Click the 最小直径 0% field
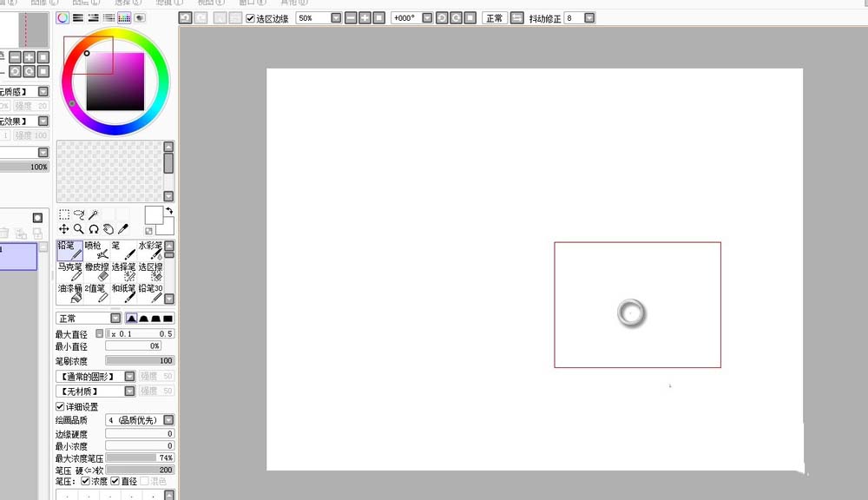 tap(133, 345)
